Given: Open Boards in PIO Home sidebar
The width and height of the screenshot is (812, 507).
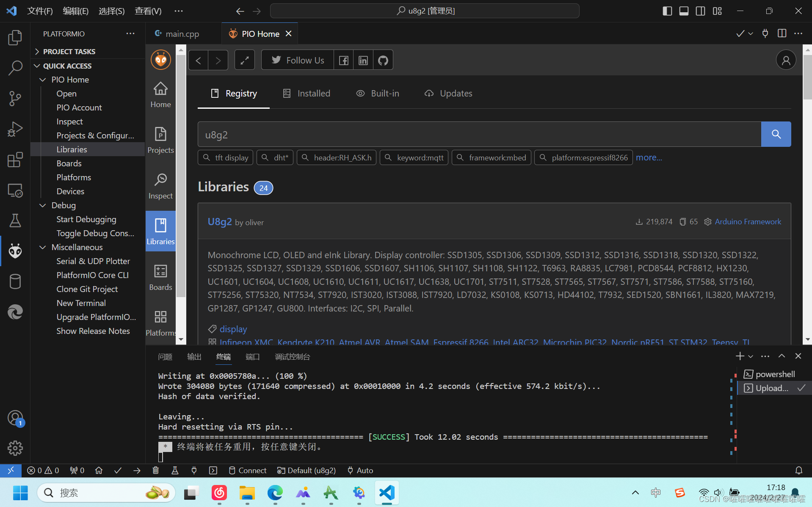Looking at the screenshot, I should 160,278.
